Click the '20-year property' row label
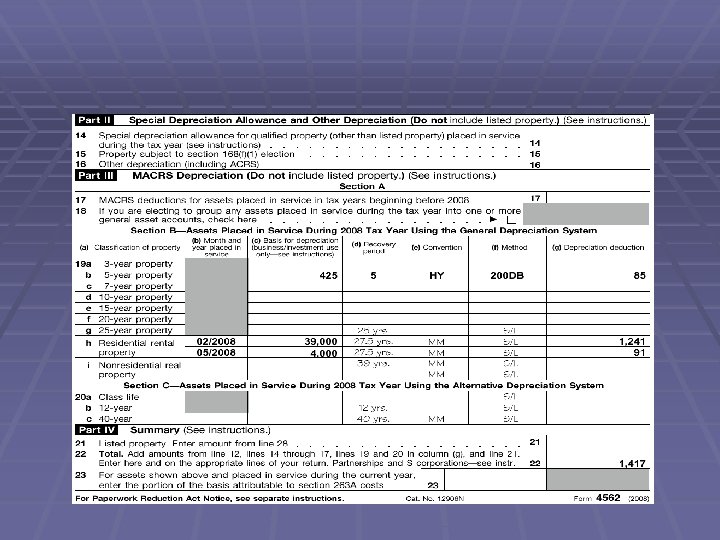The image size is (720, 540). (x=135, y=319)
